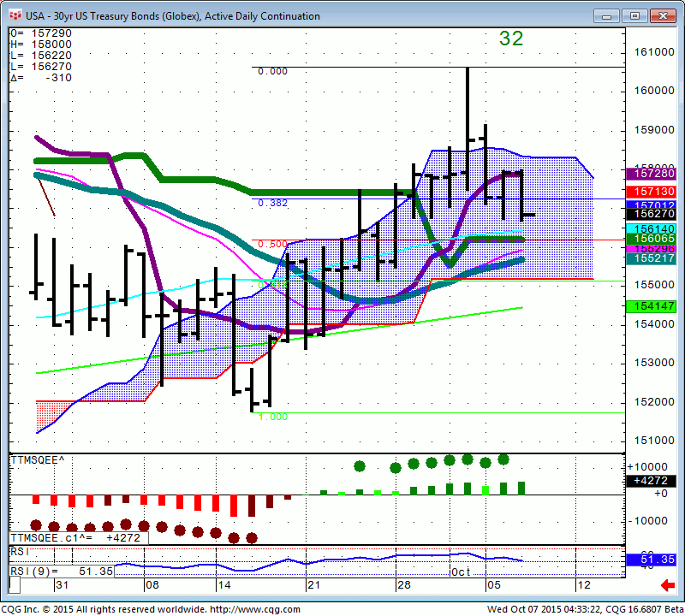Click the 21 date marker on the time axis

coord(314,585)
